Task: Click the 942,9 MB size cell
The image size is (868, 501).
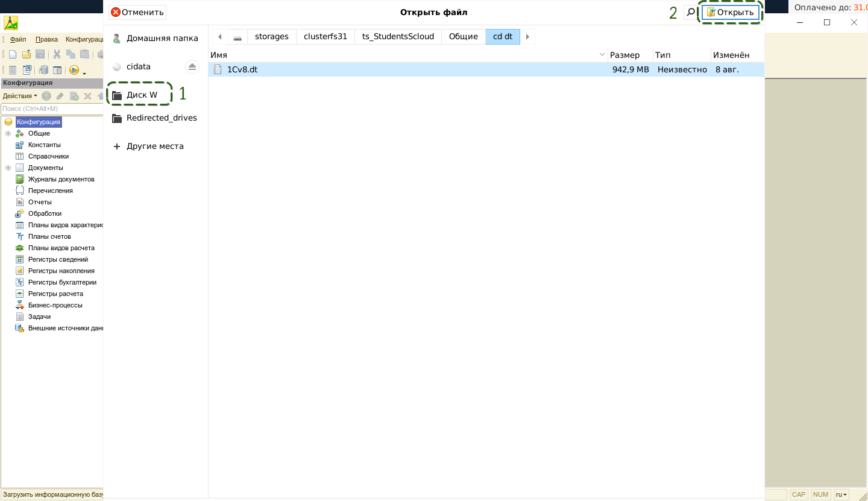Action: (631, 69)
